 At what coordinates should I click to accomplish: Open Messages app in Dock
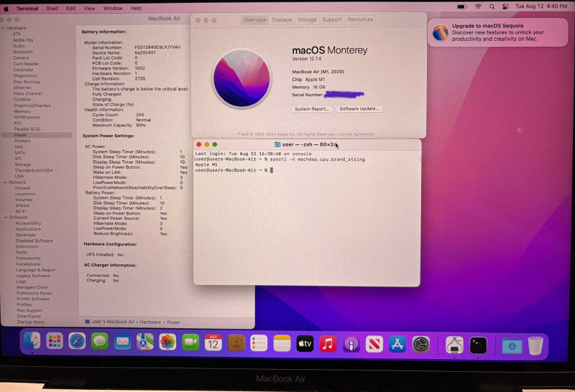pos(100,342)
